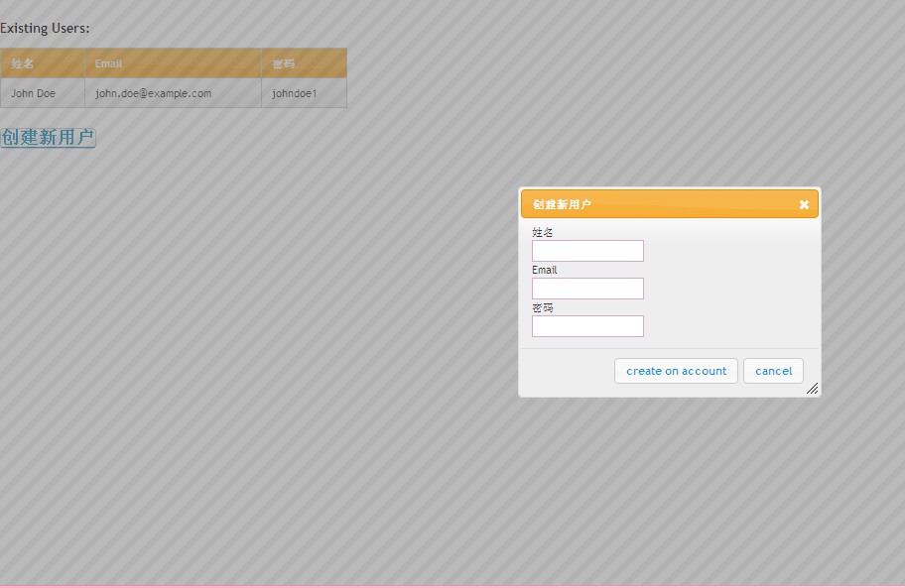Focus the 姓名 input field in dialog
The height and width of the screenshot is (588, 905).
coord(587,251)
